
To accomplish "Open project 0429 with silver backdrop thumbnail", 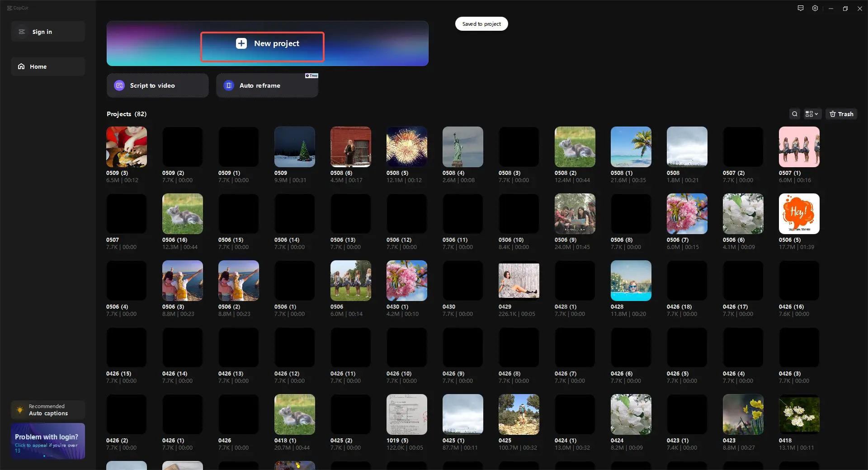I will click(519, 281).
